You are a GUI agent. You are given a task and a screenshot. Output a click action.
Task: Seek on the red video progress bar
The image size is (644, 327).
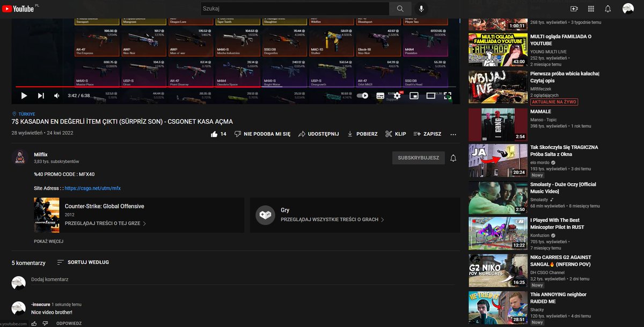click(x=236, y=86)
